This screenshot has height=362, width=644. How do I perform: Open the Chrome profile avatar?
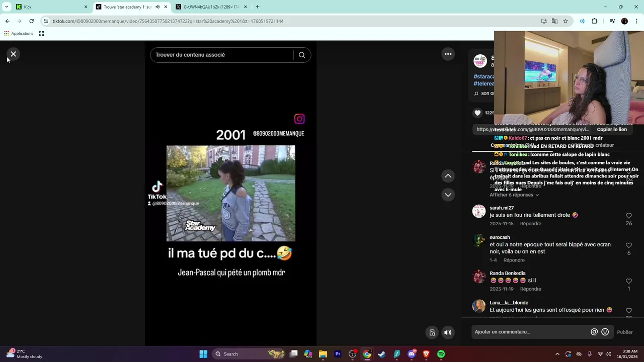(624, 21)
